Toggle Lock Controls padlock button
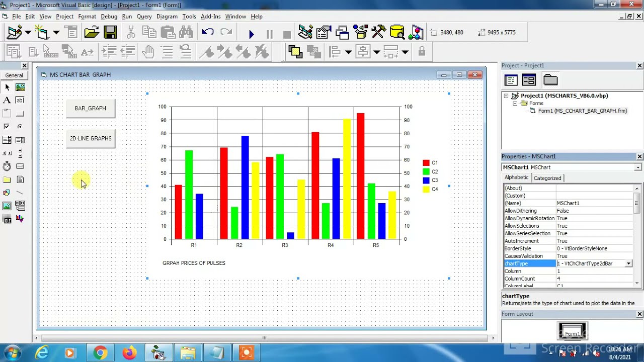The height and width of the screenshot is (362, 644). (x=422, y=51)
